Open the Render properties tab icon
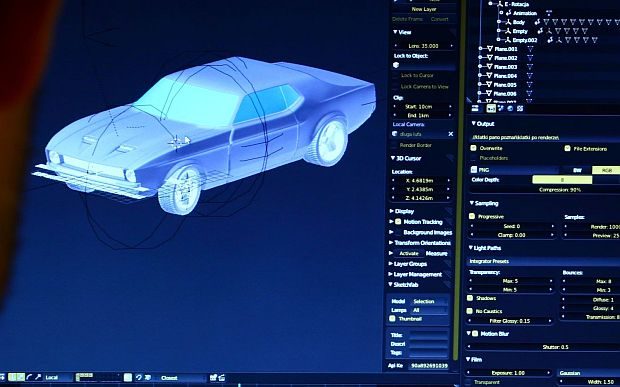The height and width of the screenshot is (387, 620). coord(491,108)
